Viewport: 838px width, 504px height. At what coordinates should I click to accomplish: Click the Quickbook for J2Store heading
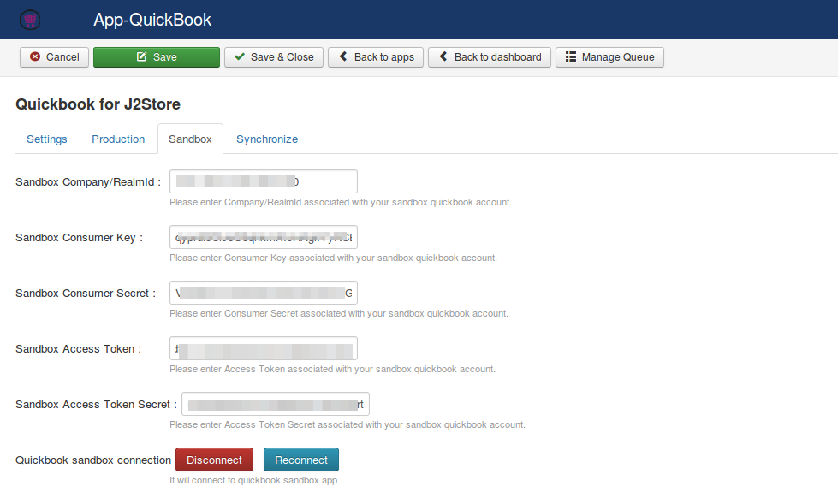[x=98, y=104]
